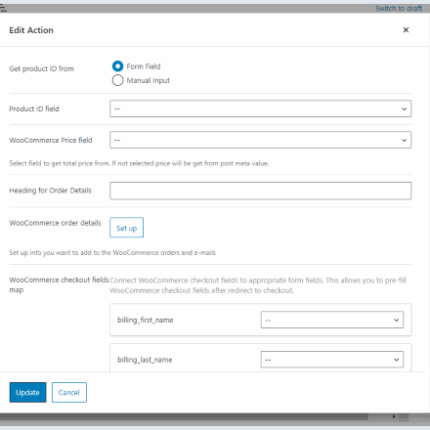Open the Product ID field dropdown
Viewport: 430px width, 430px height.
tap(260, 109)
